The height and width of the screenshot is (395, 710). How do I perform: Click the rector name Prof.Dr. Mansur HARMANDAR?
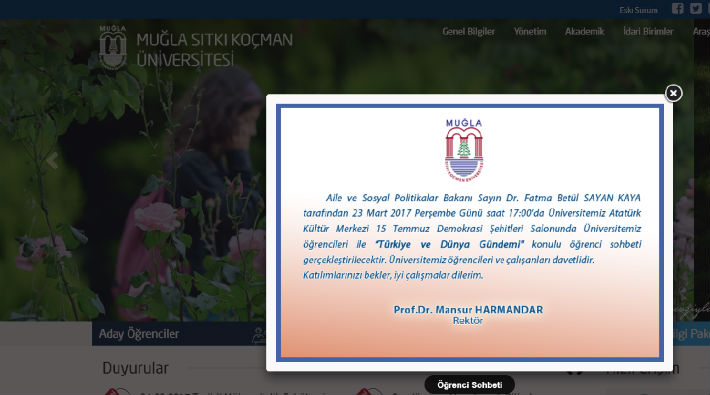[x=468, y=310]
